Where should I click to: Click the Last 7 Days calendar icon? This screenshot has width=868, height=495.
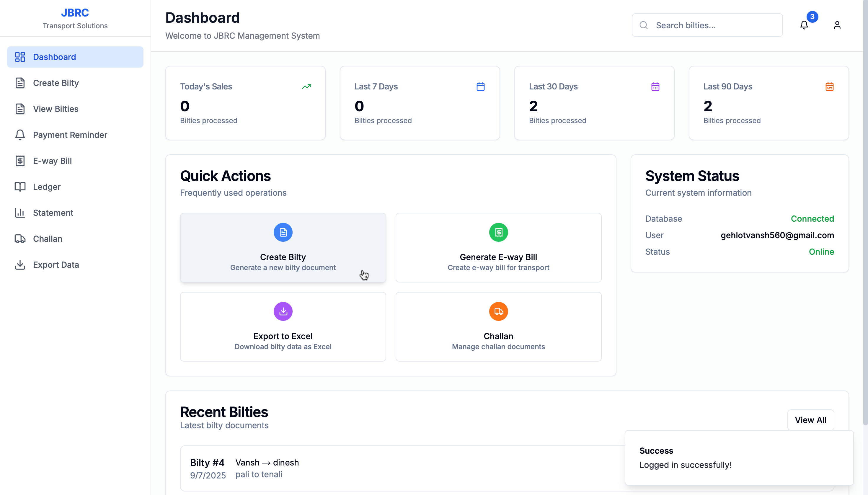tap(480, 87)
